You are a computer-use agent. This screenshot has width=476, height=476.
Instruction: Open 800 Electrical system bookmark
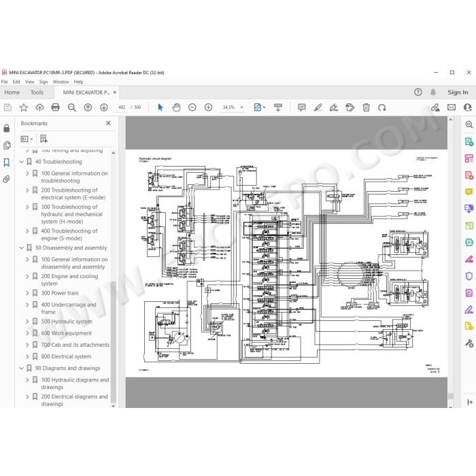(66, 356)
